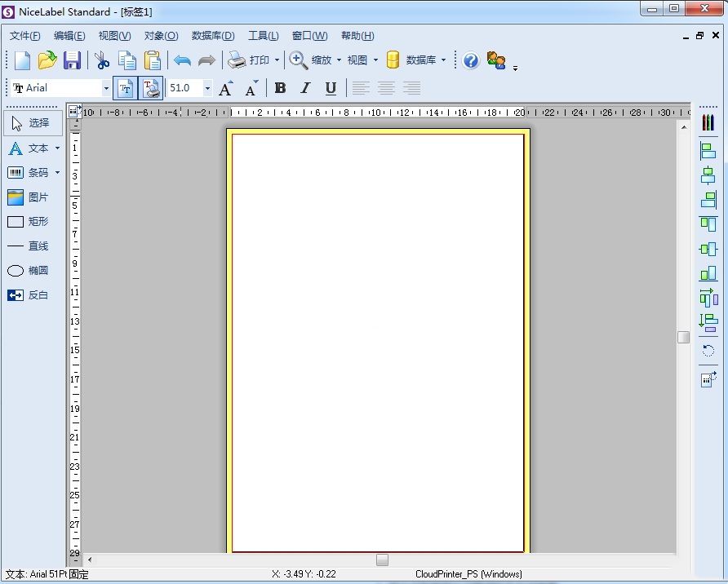Set text alignment to center
The height and width of the screenshot is (584, 728).
(386, 87)
